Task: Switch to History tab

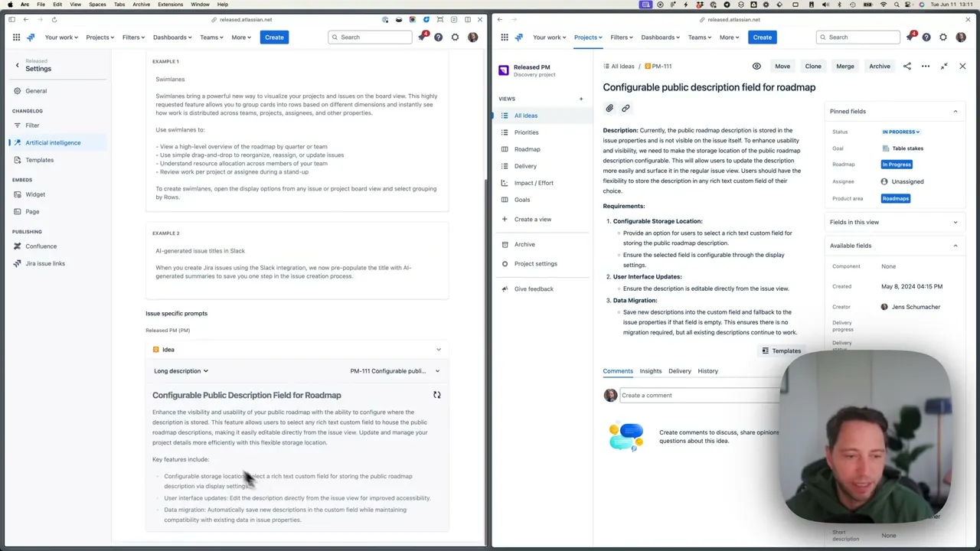Action: point(707,371)
